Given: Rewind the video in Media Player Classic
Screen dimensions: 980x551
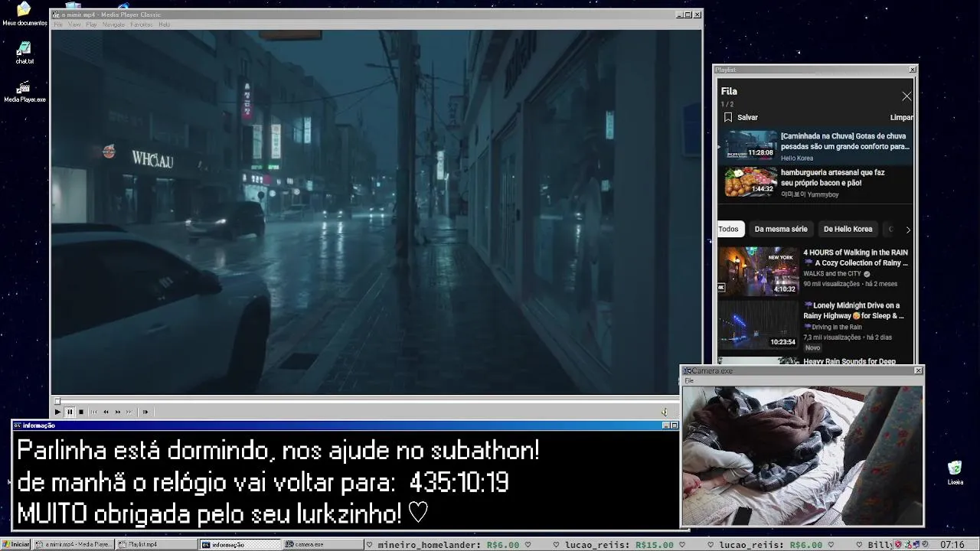Looking at the screenshot, I should pos(106,412).
